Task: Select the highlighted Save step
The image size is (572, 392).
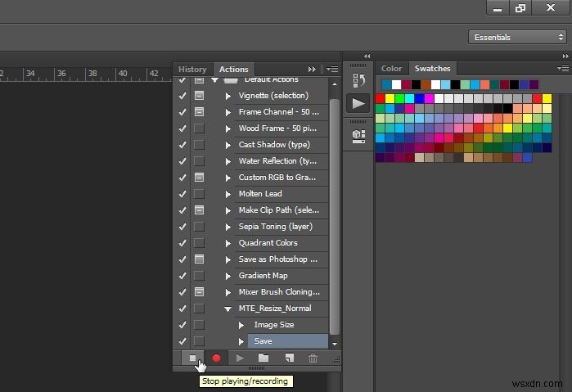Action: [x=288, y=341]
